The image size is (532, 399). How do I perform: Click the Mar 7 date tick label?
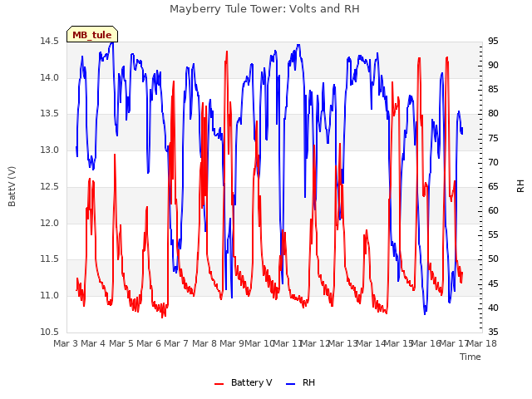[176, 343]
